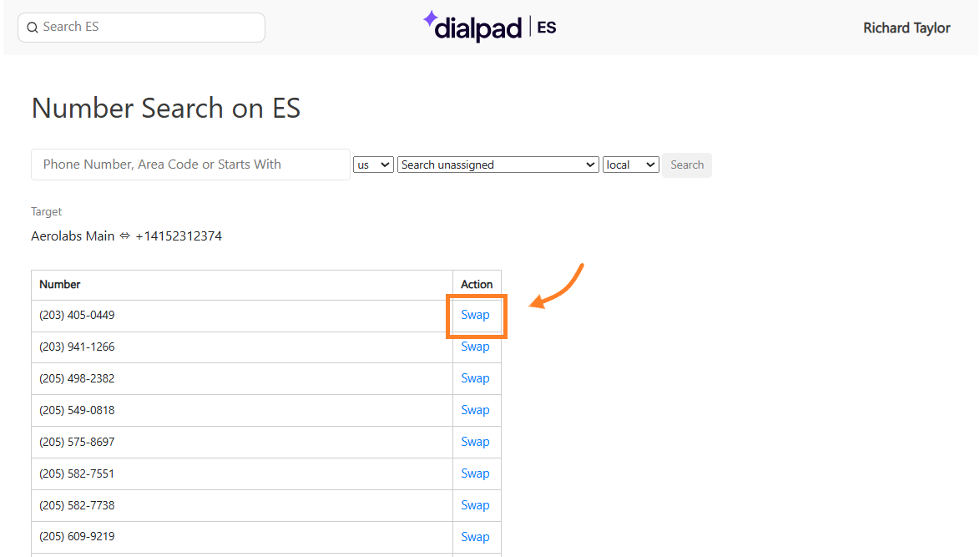Click the Target label
The height and width of the screenshot is (557, 980).
click(46, 212)
